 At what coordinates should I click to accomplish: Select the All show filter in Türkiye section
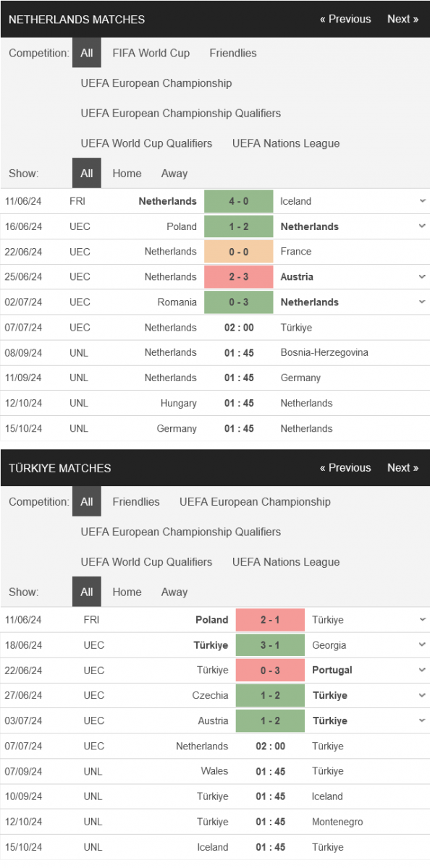87,592
